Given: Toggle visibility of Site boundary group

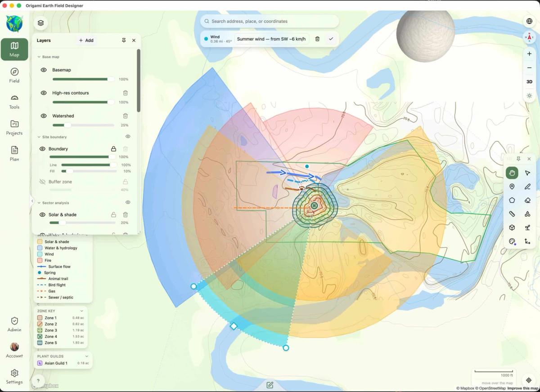Looking at the screenshot, I should (x=128, y=137).
